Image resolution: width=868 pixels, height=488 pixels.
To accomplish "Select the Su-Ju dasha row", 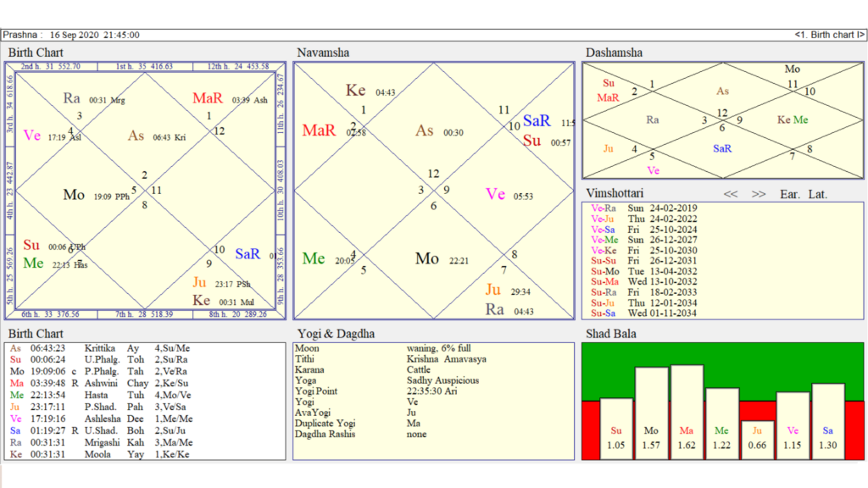I will click(644, 302).
